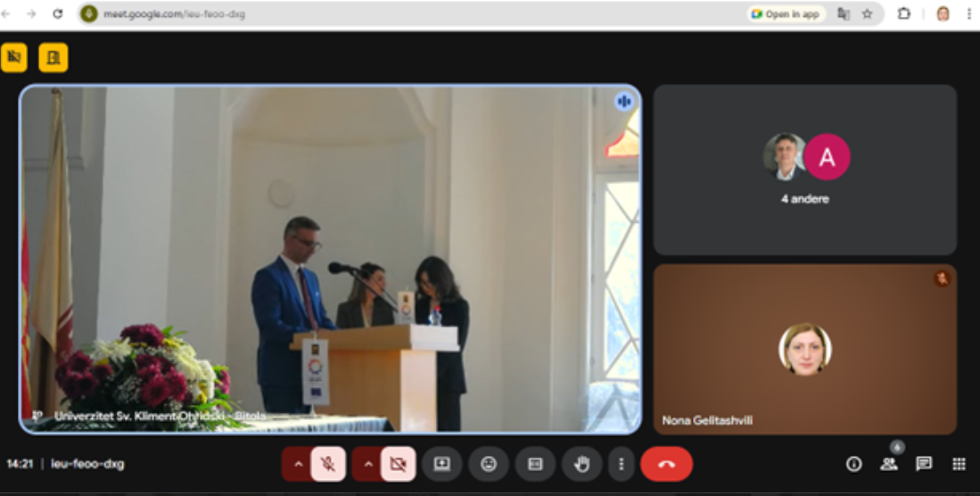Unmute the microphone in the call
Screen dimensions: 980x496
[328, 464]
